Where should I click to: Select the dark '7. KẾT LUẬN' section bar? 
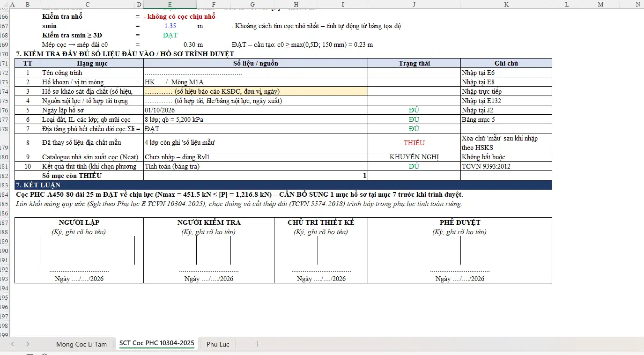point(283,185)
